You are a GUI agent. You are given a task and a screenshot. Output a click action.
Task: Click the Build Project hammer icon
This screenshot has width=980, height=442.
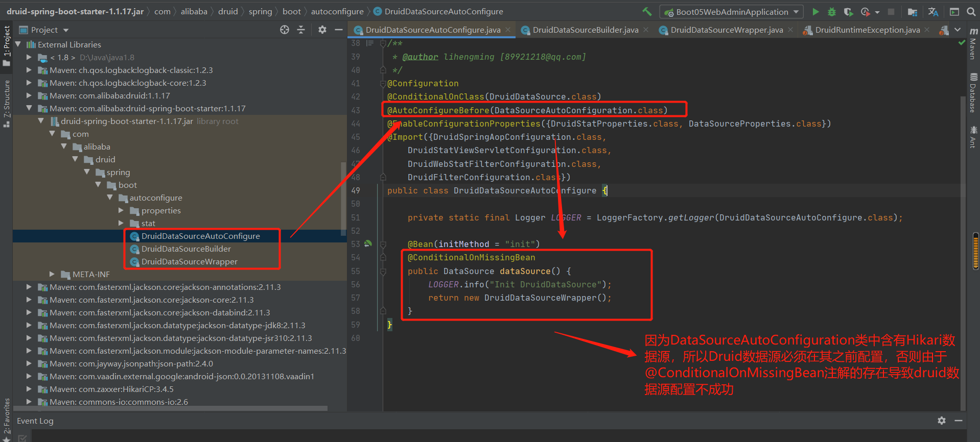[x=647, y=11]
